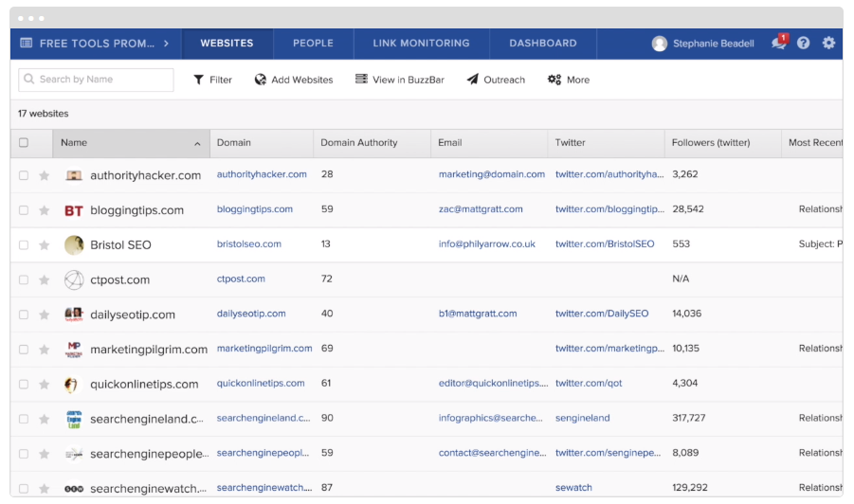This screenshot has height=504, width=854.
Task: Click View in BuzzBar button
Action: [x=400, y=80]
